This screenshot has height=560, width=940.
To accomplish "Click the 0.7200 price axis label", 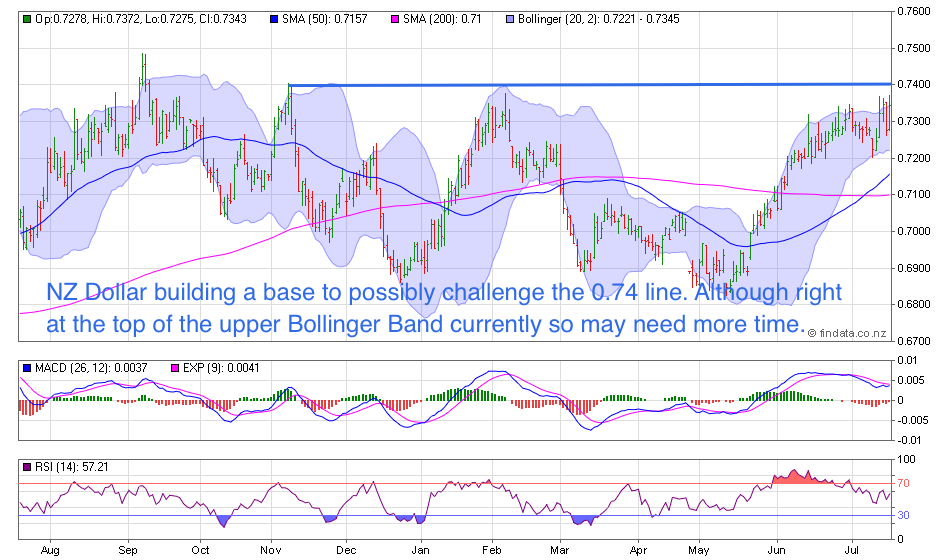I will tap(914, 159).
